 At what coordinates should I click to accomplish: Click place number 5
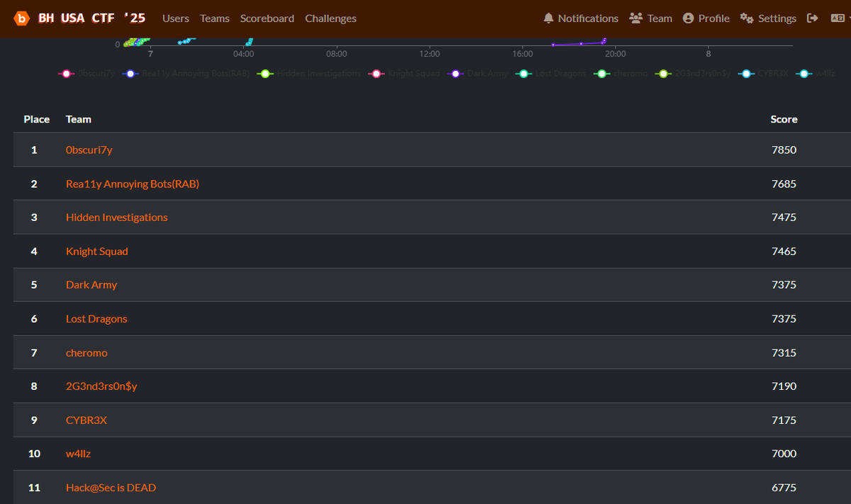coord(34,285)
